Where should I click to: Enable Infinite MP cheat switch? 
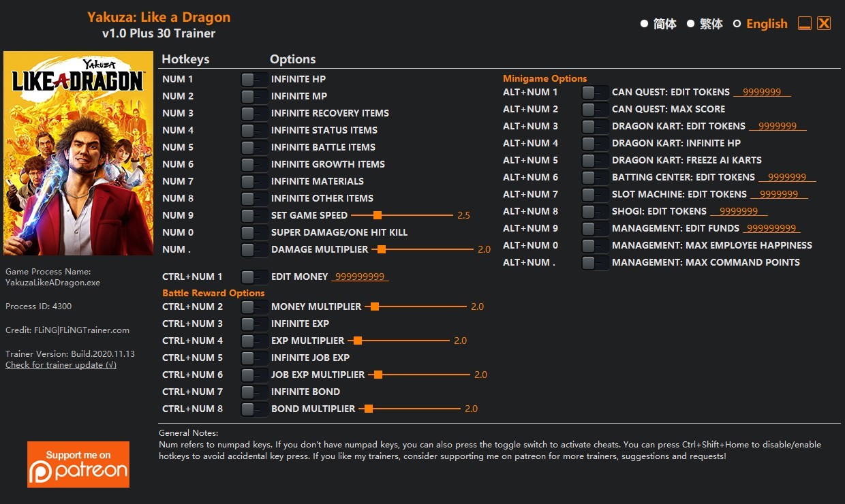click(254, 96)
